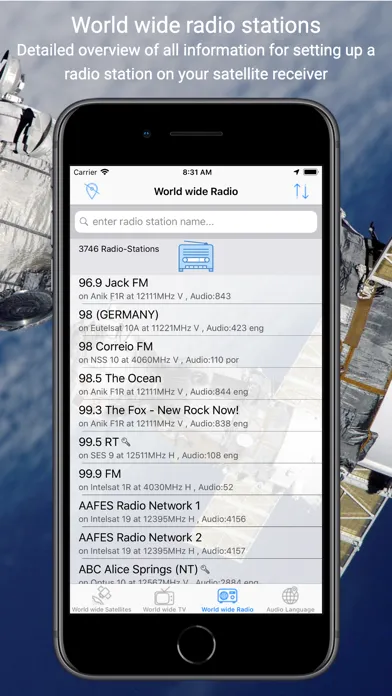The width and height of the screenshot is (392, 696).
Task: Tap the sort arrows icon
Action: tap(301, 191)
